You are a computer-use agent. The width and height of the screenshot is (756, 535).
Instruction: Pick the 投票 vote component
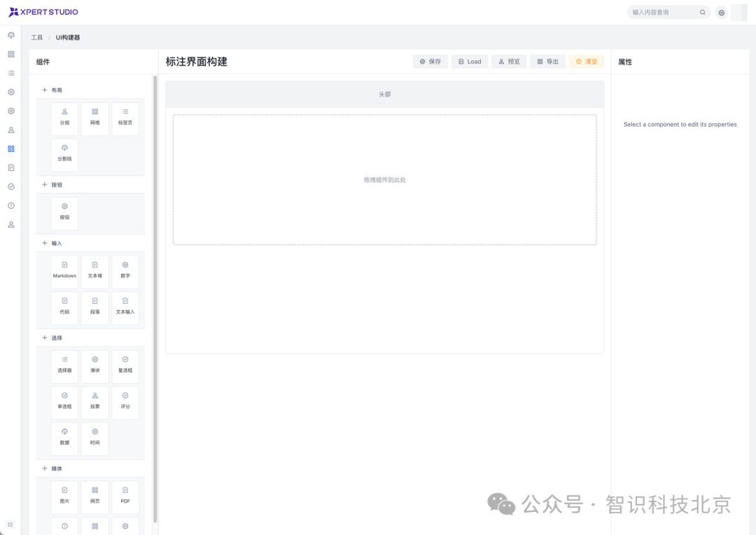pyautogui.click(x=95, y=403)
